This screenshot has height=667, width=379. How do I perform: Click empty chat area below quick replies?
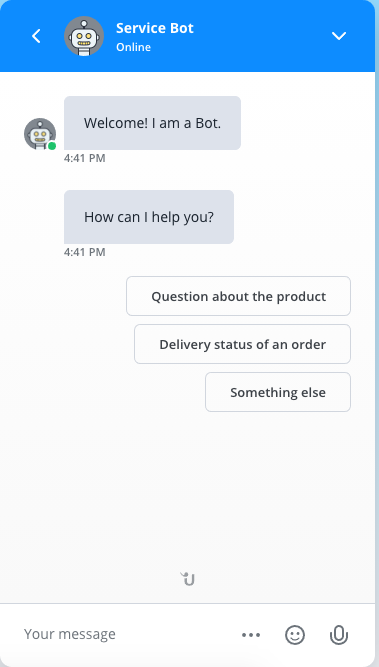(x=187, y=489)
